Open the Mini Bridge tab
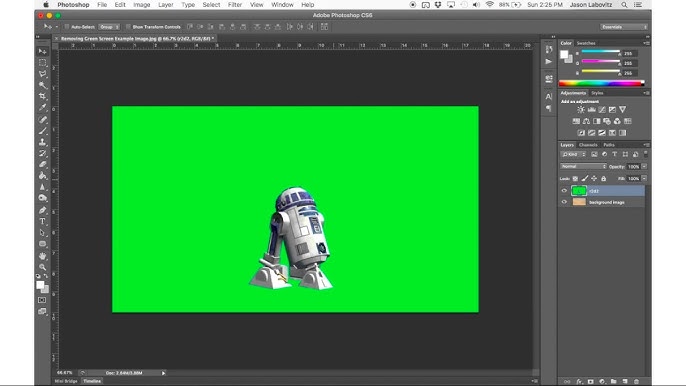The image size is (686, 386). [x=66, y=381]
